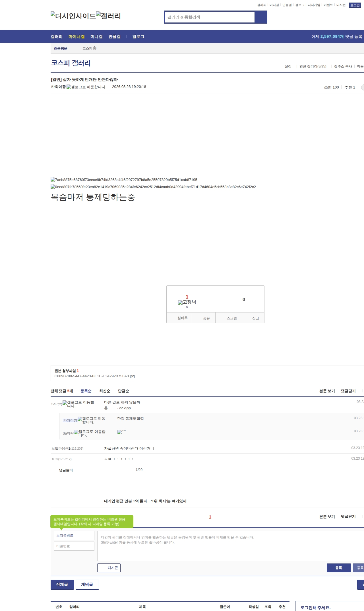Image resolution: width=364 pixels, height=611 pixels.
Task: Click the ⓜ 코스피 recent visit entry
Action: pos(89,48)
